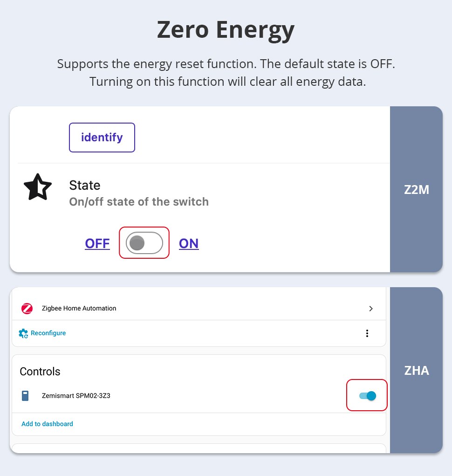Click the Zemismart SPM02-3Z3 label
The width and height of the screenshot is (452, 476).
[x=76, y=396]
